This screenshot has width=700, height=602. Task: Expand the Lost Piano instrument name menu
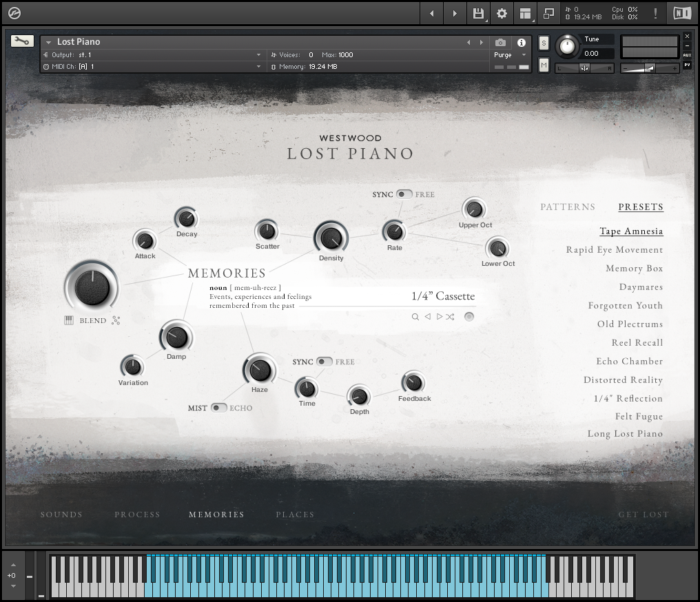click(x=48, y=43)
